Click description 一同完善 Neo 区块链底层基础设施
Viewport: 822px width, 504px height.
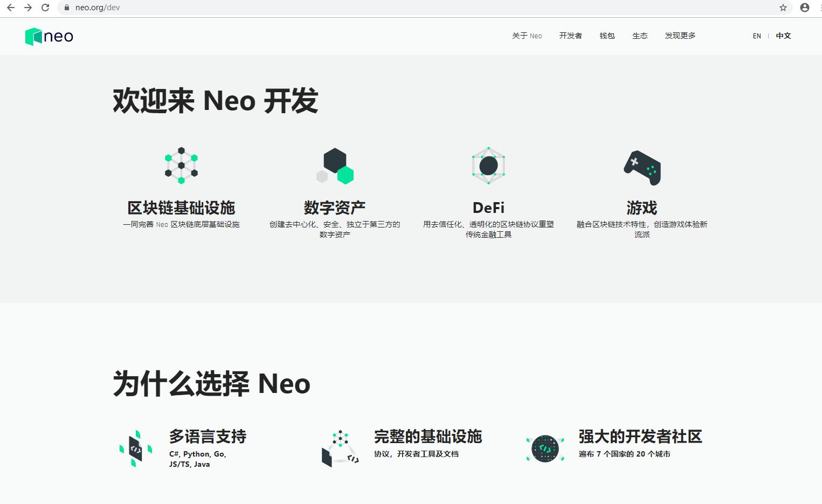tap(181, 224)
